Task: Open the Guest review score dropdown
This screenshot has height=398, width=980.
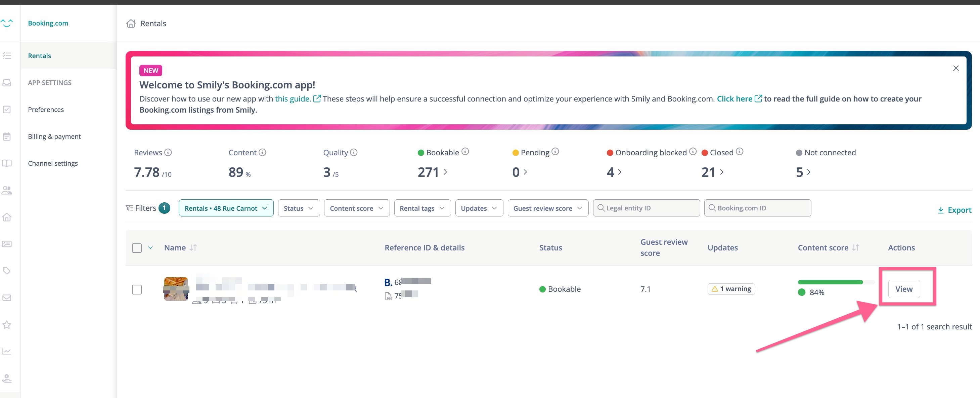Action: 547,208
